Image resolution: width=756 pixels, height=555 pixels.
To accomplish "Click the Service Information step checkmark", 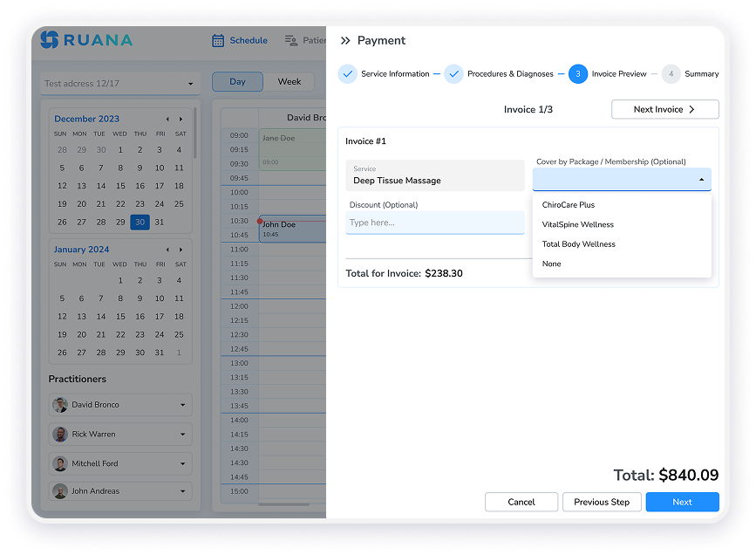I will (348, 74).
